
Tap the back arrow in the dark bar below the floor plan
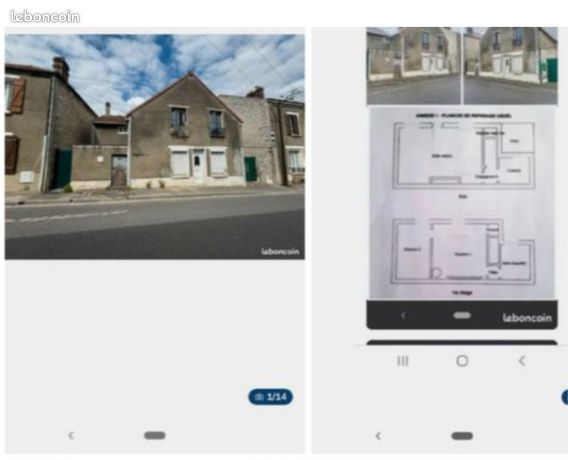[x=403, y=315]
